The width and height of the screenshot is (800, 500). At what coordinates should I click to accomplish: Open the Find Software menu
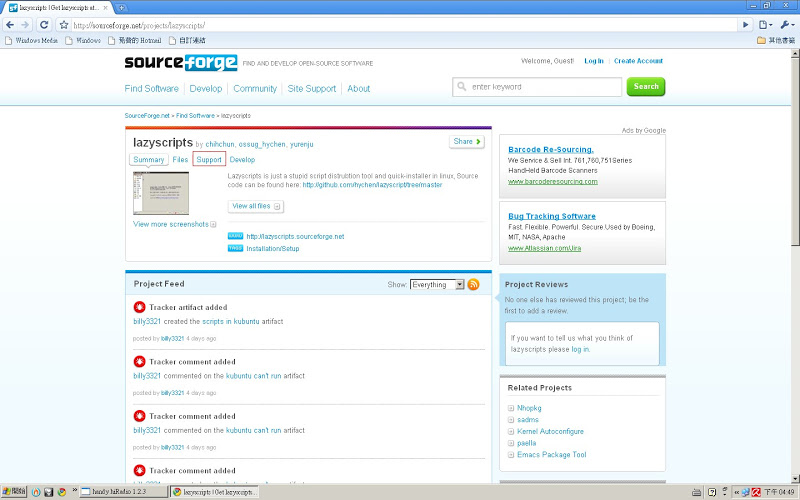[x=152, y=88]
